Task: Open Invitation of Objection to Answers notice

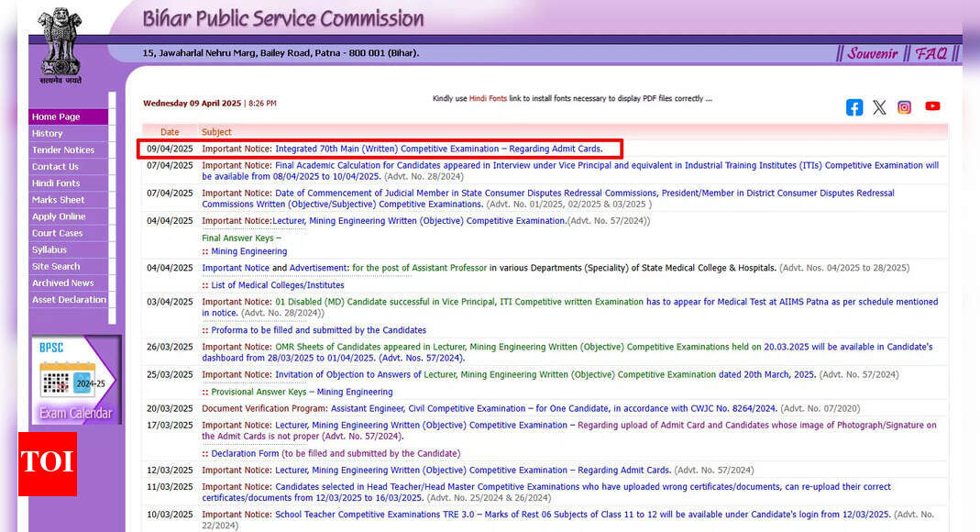Action: point(545,374)
